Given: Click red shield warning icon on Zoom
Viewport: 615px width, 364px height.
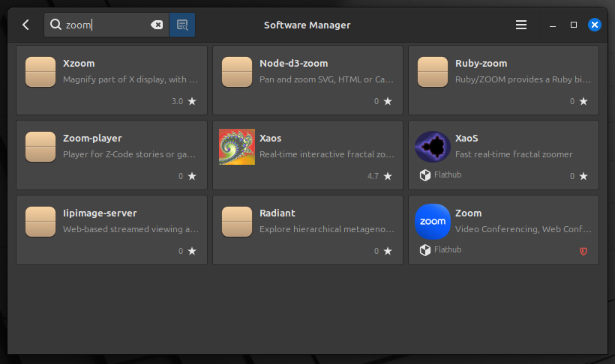Looking at the screenshot, I should (x=583, y=252).
